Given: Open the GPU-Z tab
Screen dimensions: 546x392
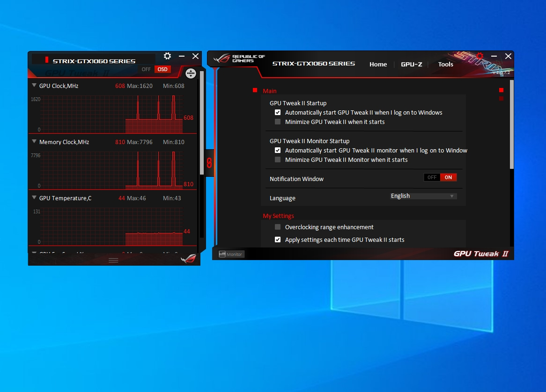Looking at the screenshot, I should [412, 65].
